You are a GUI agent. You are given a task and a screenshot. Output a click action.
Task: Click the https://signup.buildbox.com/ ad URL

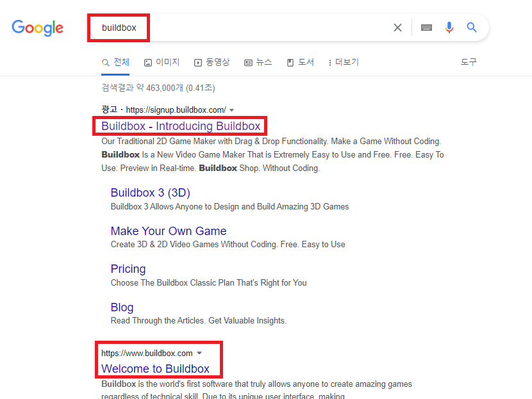click(176, 110)
